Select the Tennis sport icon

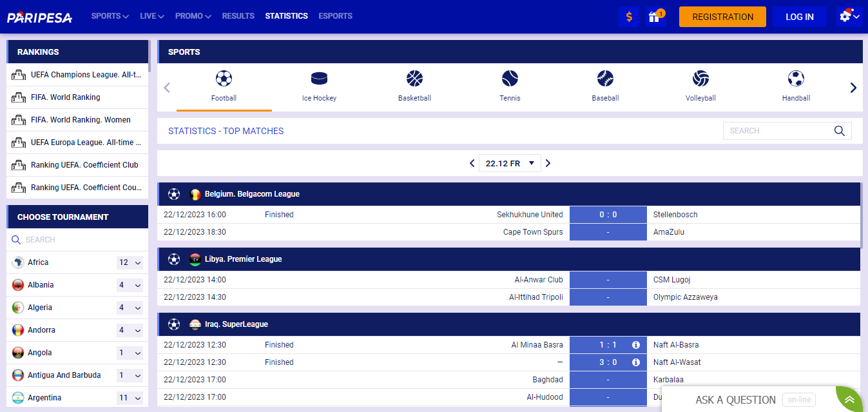pos(510,79)
